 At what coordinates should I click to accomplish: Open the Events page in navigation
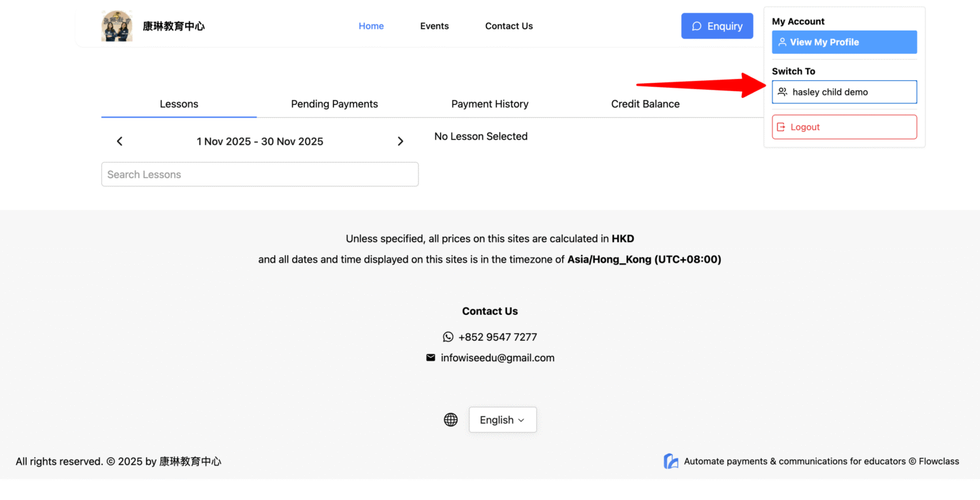coord(434,26)
